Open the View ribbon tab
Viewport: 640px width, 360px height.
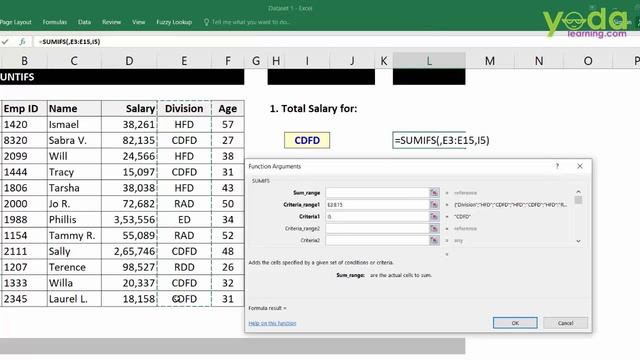[139, 22]
